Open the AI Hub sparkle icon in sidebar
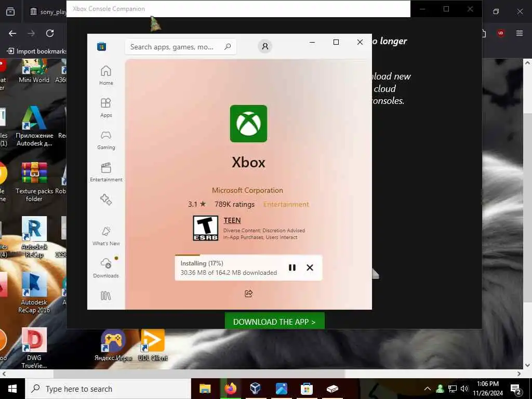The width and height of the screenshot is (532, 399). click(x=106, y=199)
